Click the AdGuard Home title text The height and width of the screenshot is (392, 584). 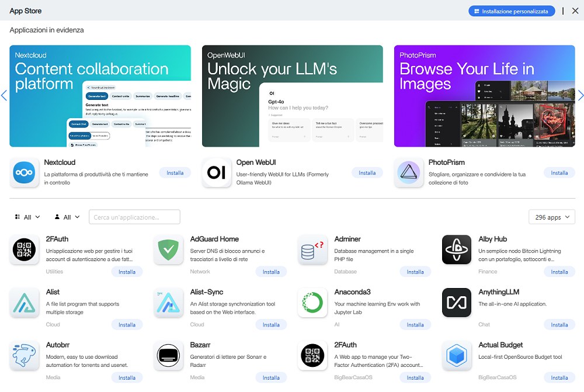tap(214, 239)
